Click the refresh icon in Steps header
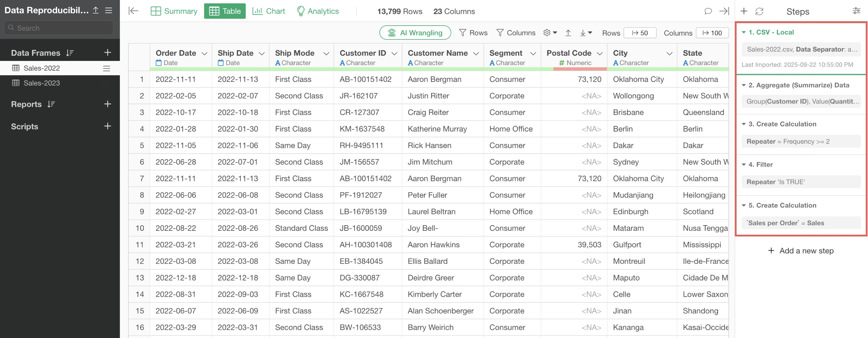The height and width of the screenshot is (338, 868). 759,12
